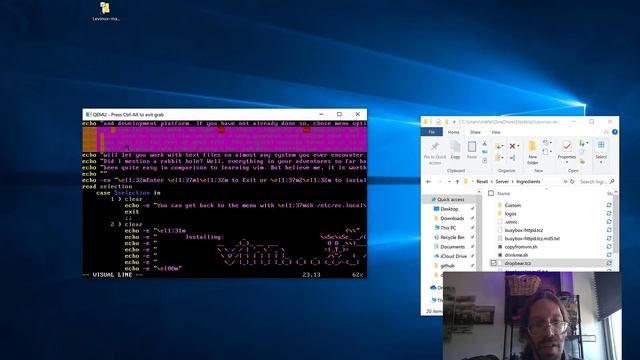Image resolution: width=640 pixels, height=360 pixels.
Task: Uncheck the dropbear.tcz checkbox
Action: click(x=493, y=263)
